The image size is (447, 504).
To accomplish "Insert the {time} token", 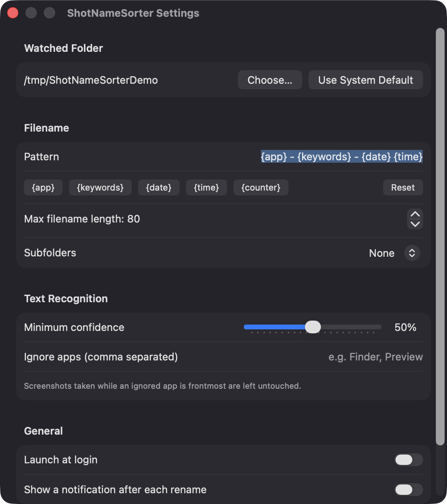I will click(206, 187).
